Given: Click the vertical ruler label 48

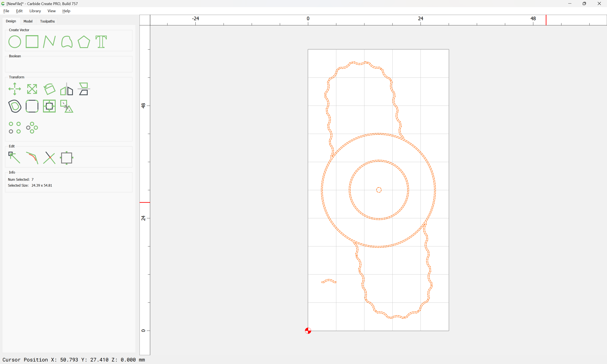Looking at the screenshot, I should (143, 106).
